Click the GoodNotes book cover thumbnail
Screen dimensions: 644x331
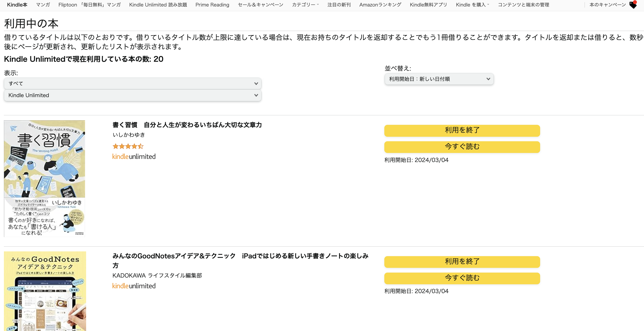tap(45, 291)
